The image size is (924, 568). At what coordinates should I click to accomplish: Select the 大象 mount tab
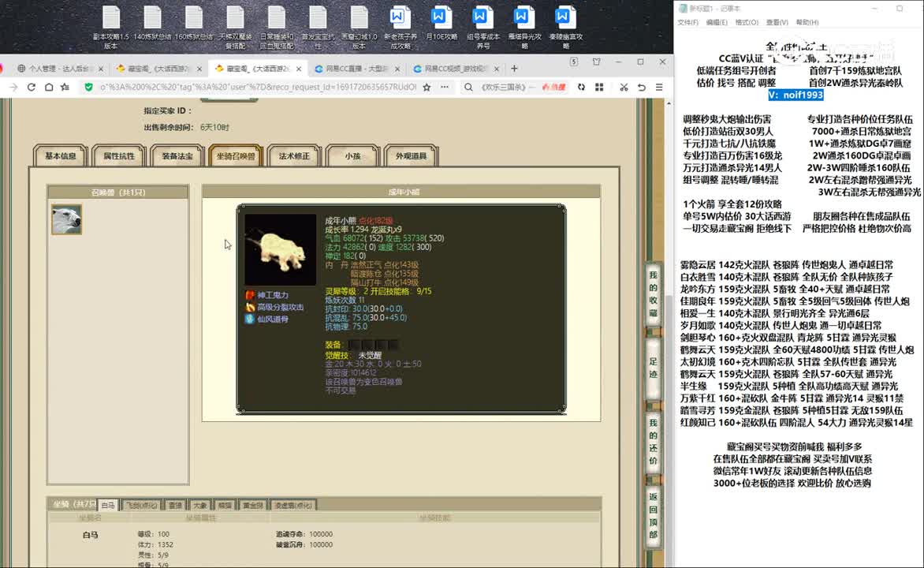tap(200, 505)
